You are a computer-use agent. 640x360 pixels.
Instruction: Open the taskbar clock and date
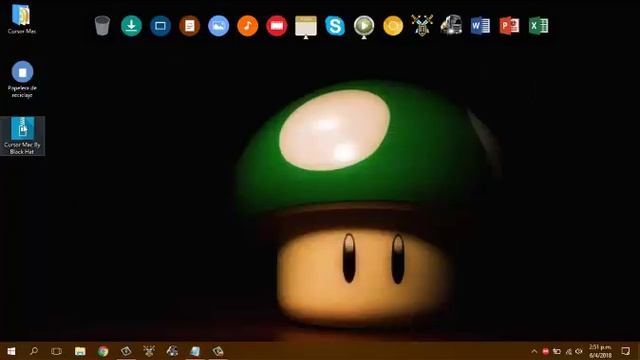[600, 351]
